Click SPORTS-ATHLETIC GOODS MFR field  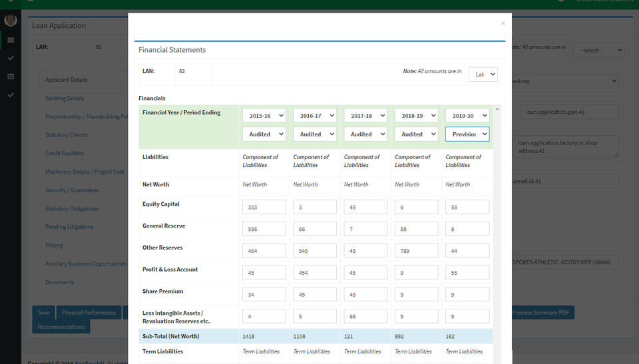(565, 262)
